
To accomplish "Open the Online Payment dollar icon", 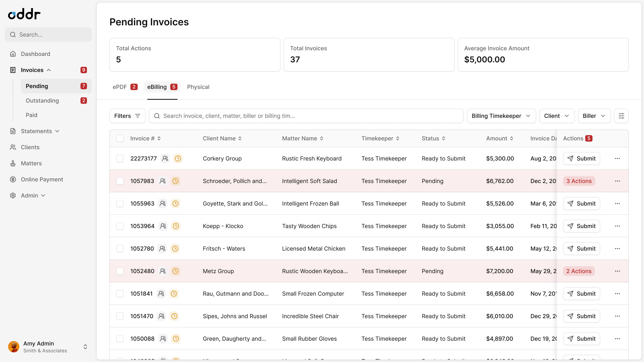I will coord(13,179).
